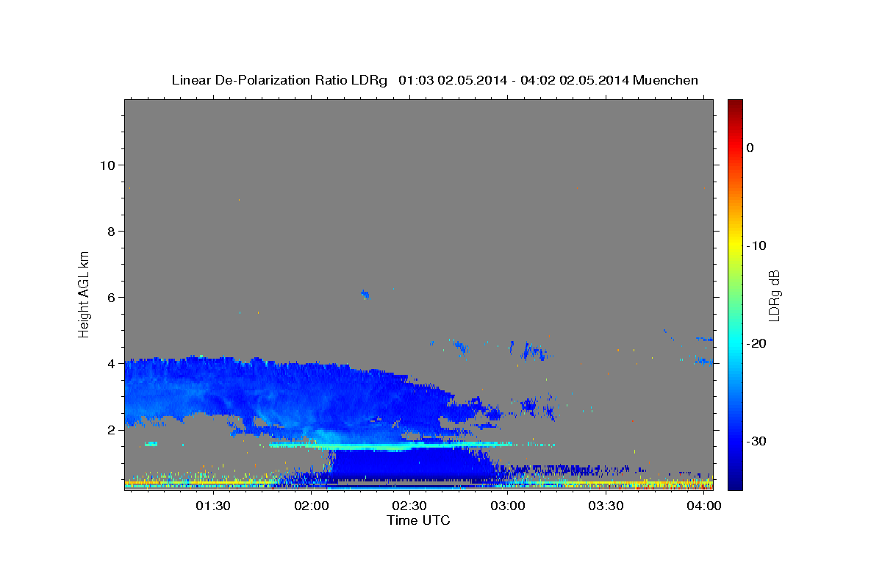Click the -20 colorbar label
Screen dimensions: 882x588
757,343
